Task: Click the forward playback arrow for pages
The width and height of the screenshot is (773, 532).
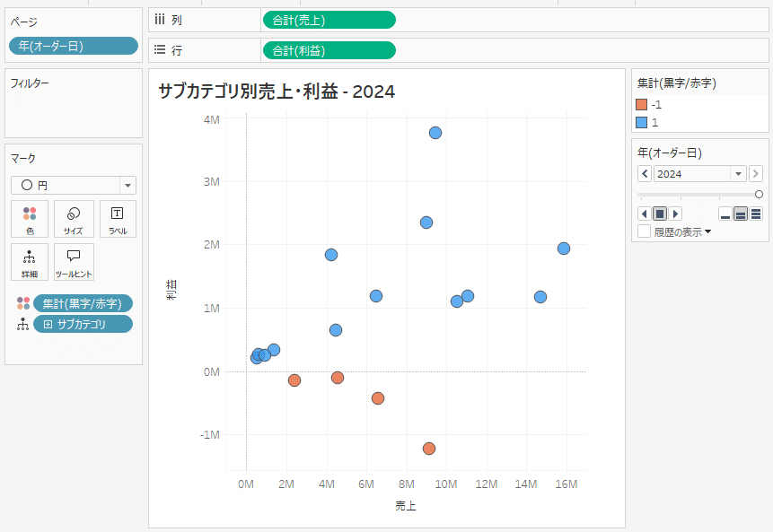Action: coord(674,214)
